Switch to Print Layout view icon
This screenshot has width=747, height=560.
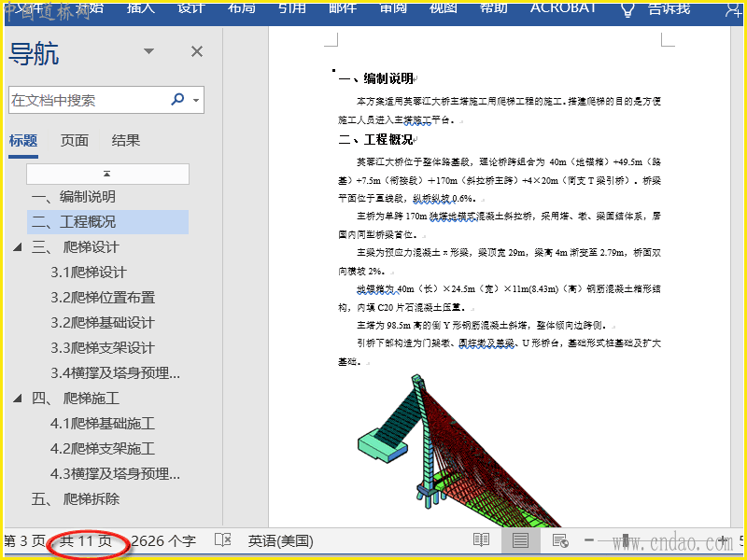pyautogui.click(x=520, y=540)
